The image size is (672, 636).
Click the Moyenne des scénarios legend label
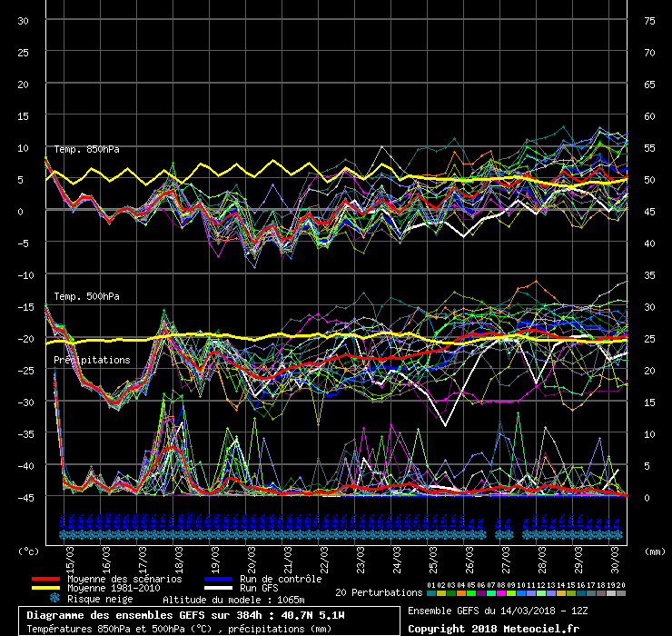tap(124, 579)
